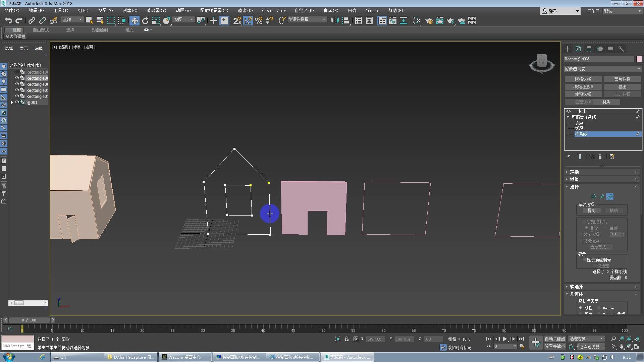Enable the 显示顶点编号 checkbox
This screenshot has height=362, width=644.
[x=585, y=259]
